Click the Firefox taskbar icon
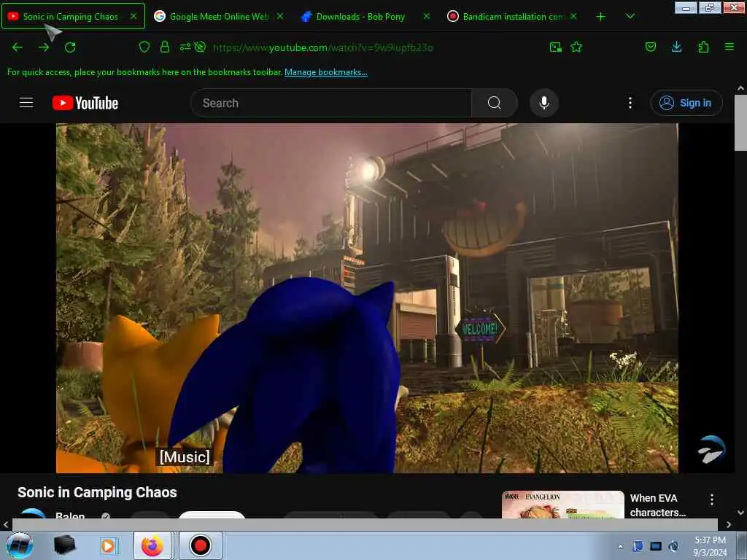 [152, 545]
